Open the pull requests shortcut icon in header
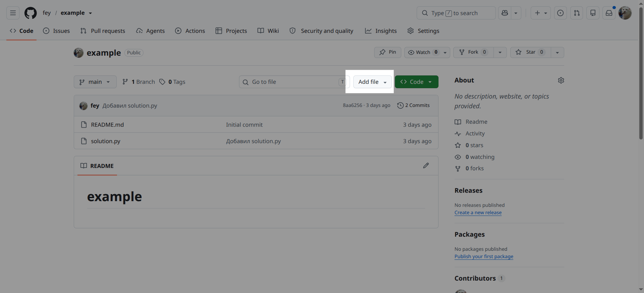The width and height of the screenshot is (644, 293). pyautogui.click(x=577, y=13)
